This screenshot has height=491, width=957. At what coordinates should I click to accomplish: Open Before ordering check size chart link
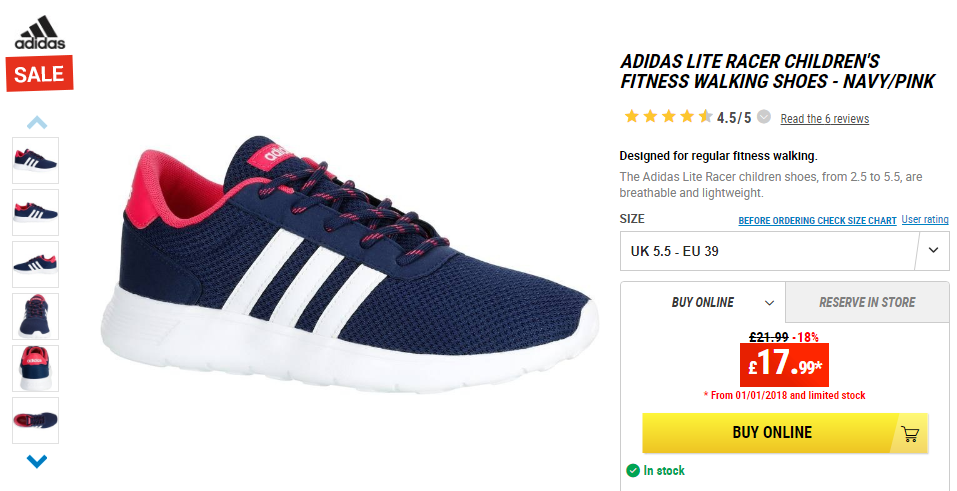pyautogui.click(x=817, y=220)
